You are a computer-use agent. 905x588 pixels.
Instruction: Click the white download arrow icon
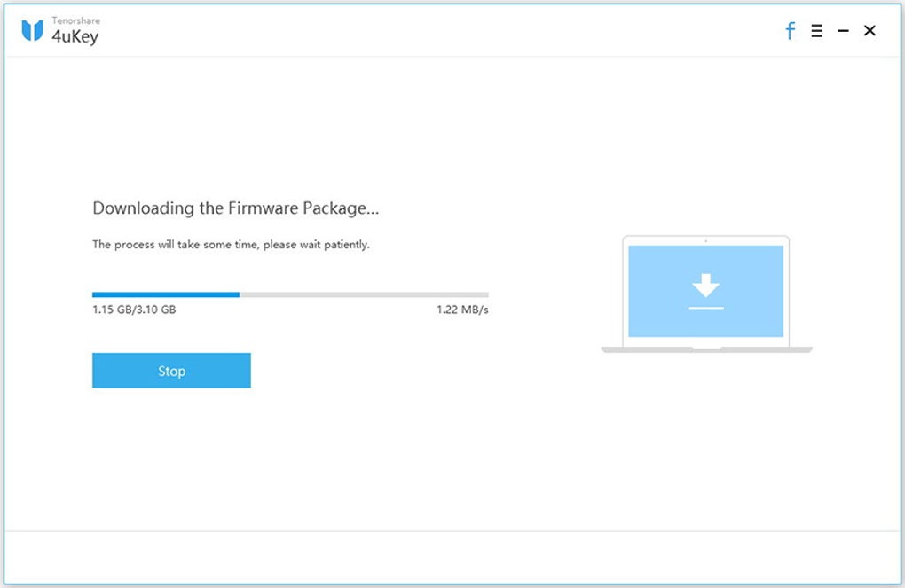click(x=706, y=286)
